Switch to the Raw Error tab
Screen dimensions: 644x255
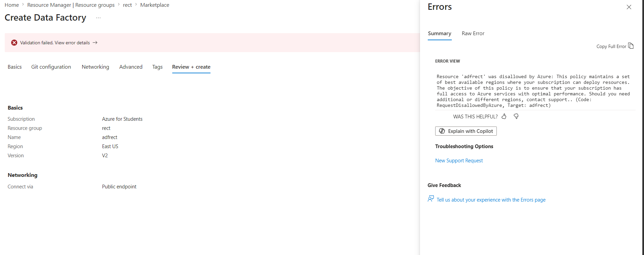(473, 33)
